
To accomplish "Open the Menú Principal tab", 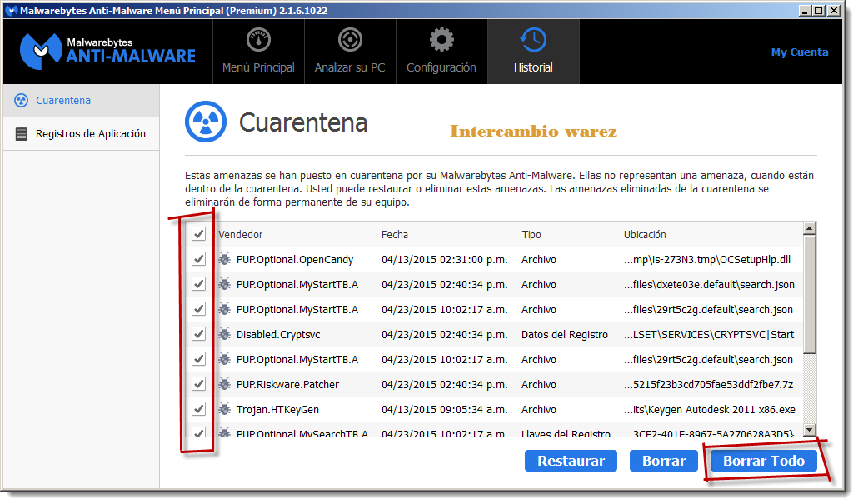I will pos(258,52).
